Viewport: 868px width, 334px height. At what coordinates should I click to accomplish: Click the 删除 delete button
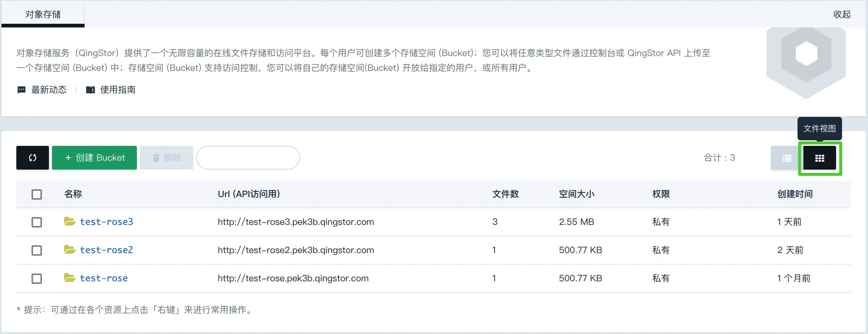click(167, 158)
